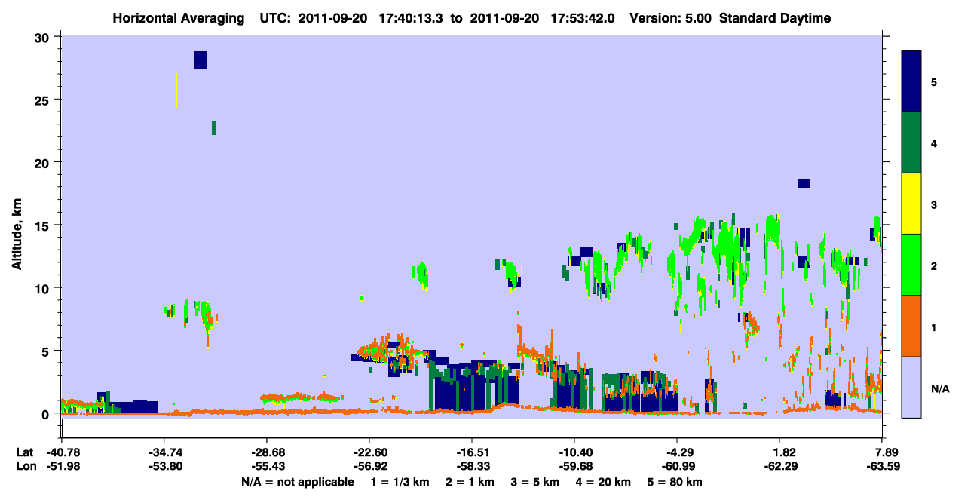Click the y-axis tick label 15
980x503 pixels.
[43, 225]
